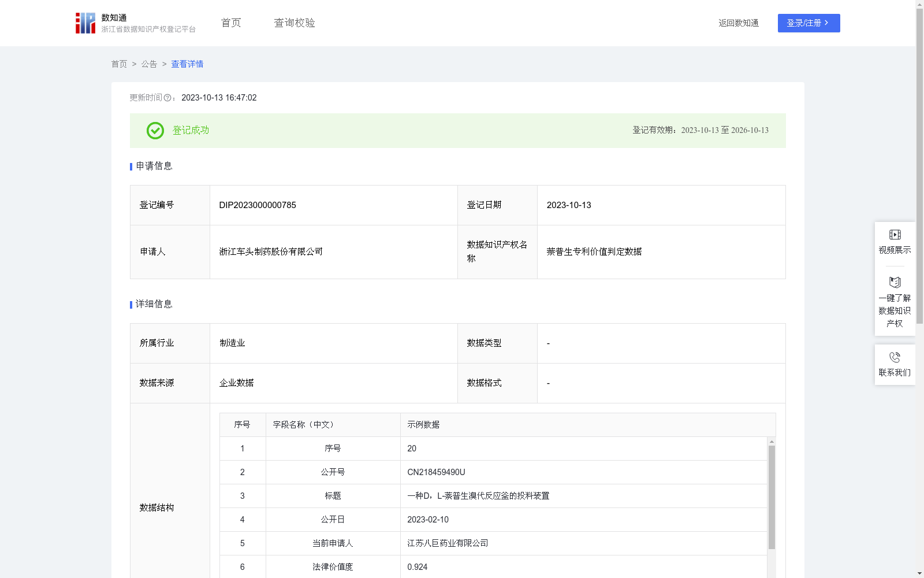Click the example title 一种D，L-萘普生溴代反应釜的投料装置
The image size is (924, 578).
478,496
